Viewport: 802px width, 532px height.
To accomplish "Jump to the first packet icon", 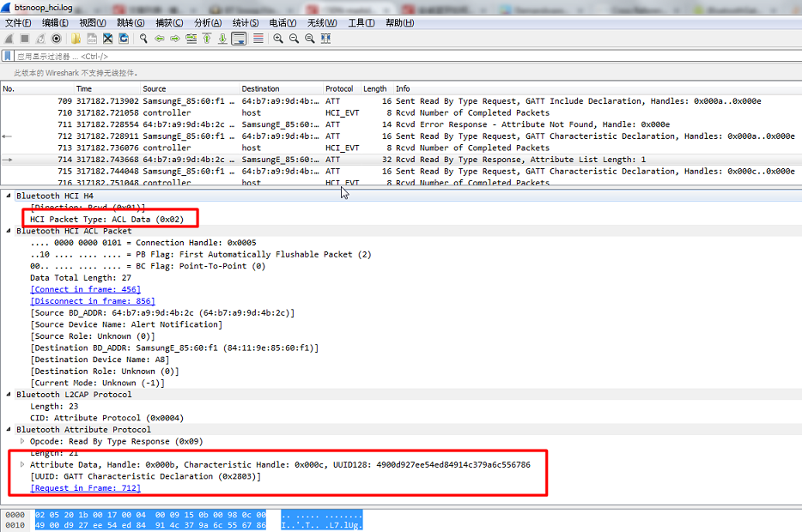I will click(x=207, y=39).
